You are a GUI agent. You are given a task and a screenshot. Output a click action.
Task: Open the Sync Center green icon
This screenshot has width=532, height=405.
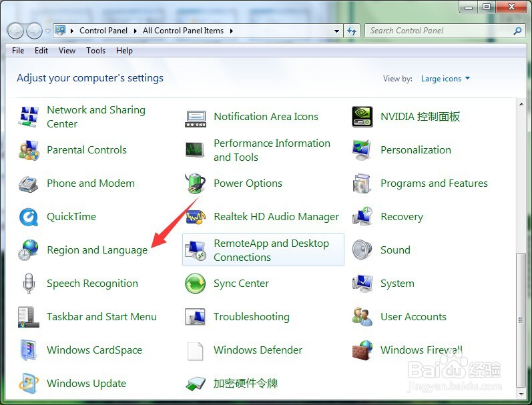point(196,283)
